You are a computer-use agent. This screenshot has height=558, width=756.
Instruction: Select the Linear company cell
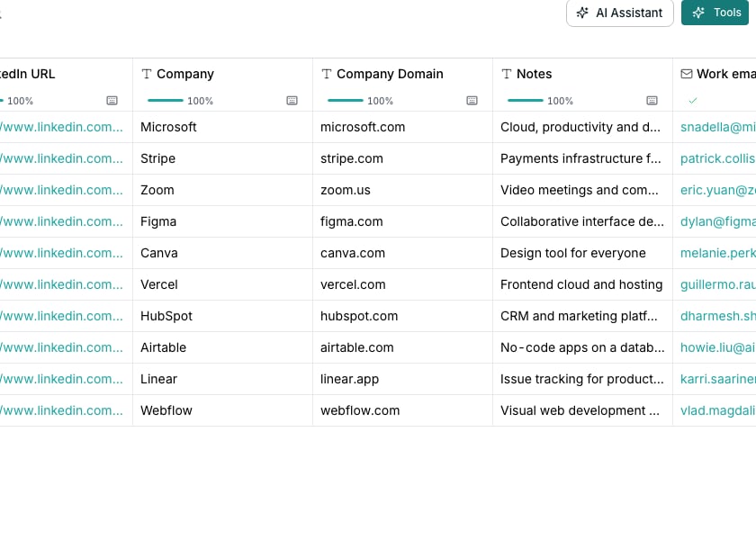(223, 379)
